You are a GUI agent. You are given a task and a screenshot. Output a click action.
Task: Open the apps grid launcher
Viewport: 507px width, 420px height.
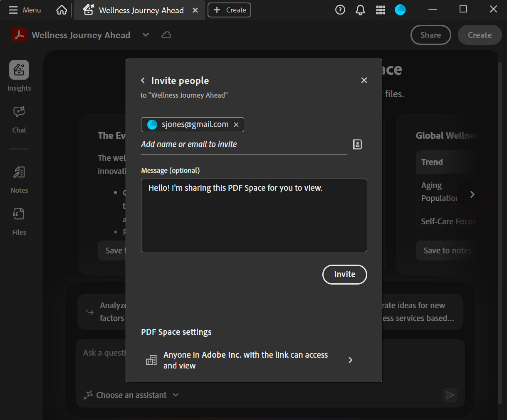(381, 10)
